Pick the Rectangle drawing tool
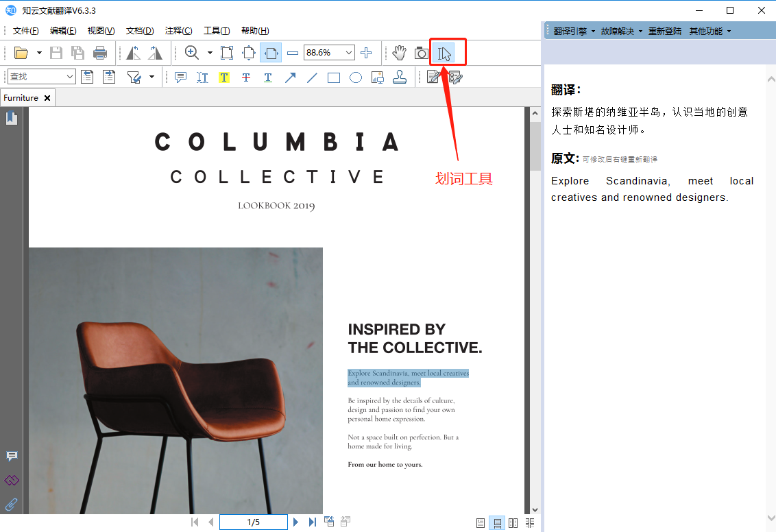Viewport: 776px width, 532px height. point(334,77)
